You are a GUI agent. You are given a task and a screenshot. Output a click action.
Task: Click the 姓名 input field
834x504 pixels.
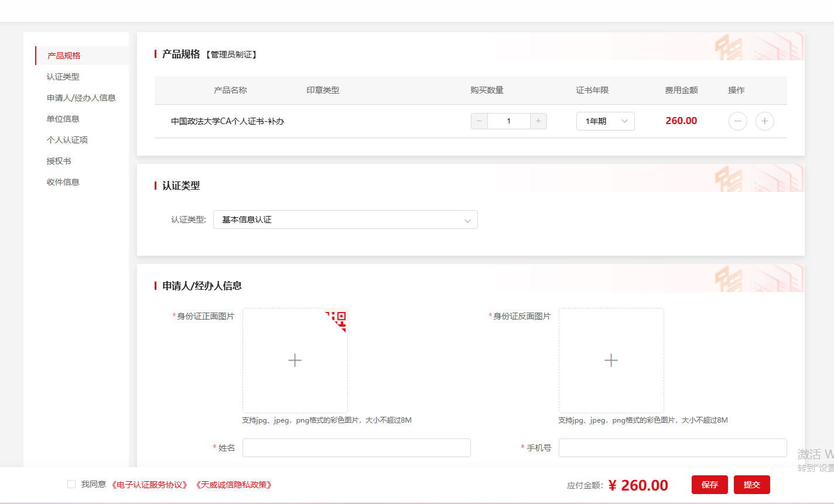click(x=356, y=448)
